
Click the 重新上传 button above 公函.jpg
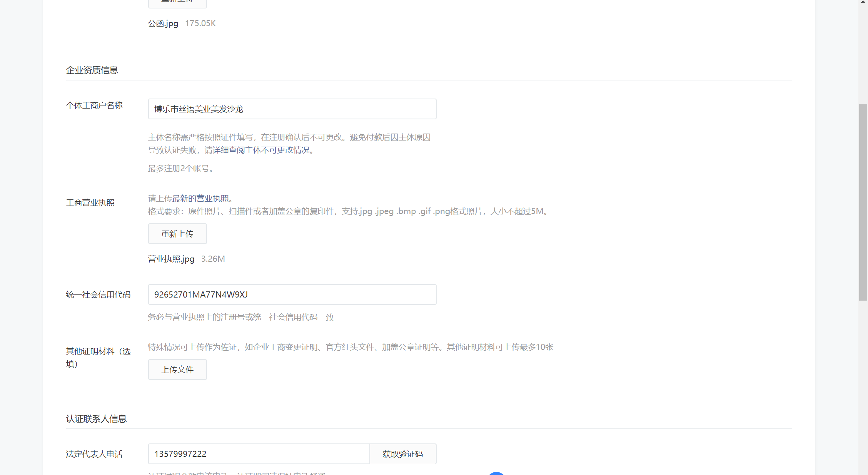177,3
